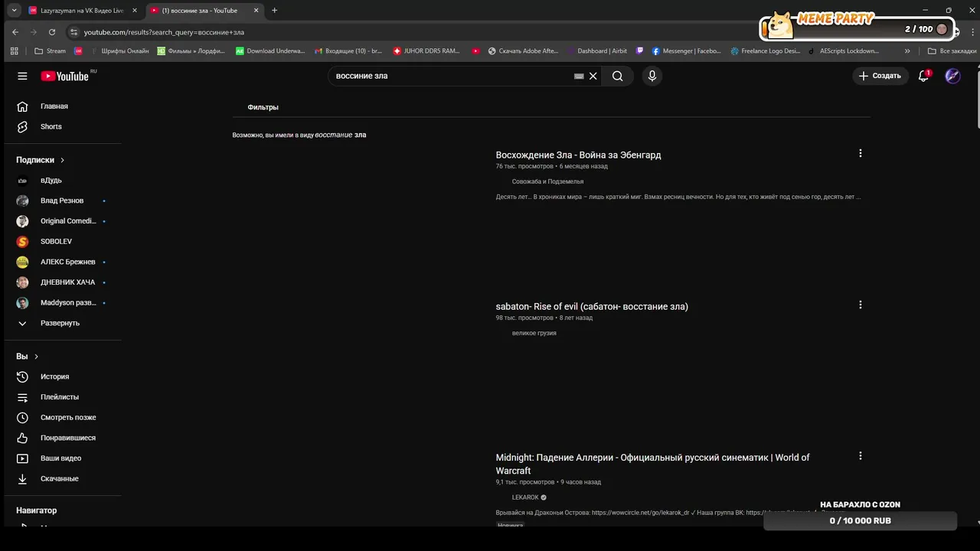The height and width of the screenshot is (551, 980).
Task: Click the Создать button
Action: click(x=880, y=76)
